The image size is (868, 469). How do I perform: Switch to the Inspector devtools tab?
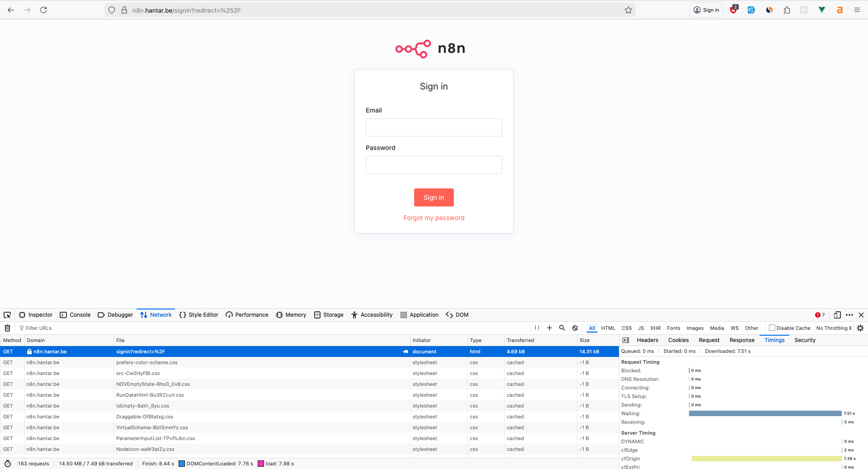click(36, 315)
